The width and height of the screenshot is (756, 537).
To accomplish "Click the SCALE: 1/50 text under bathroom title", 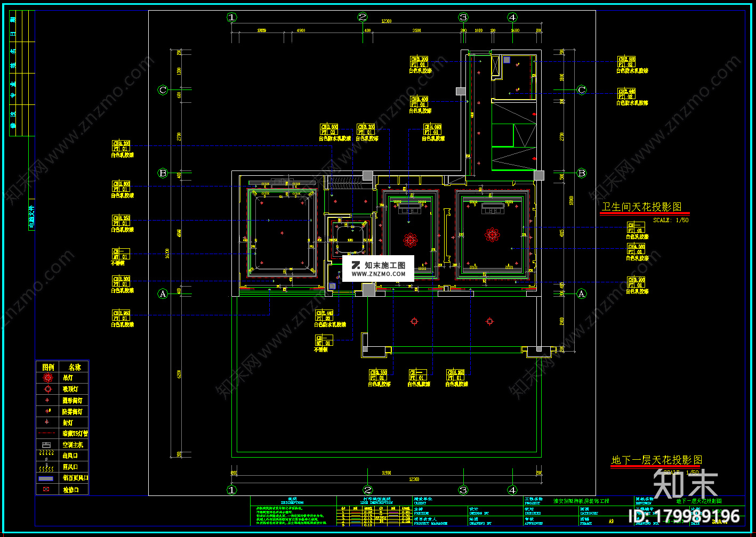I will click(x=671, y=220).
